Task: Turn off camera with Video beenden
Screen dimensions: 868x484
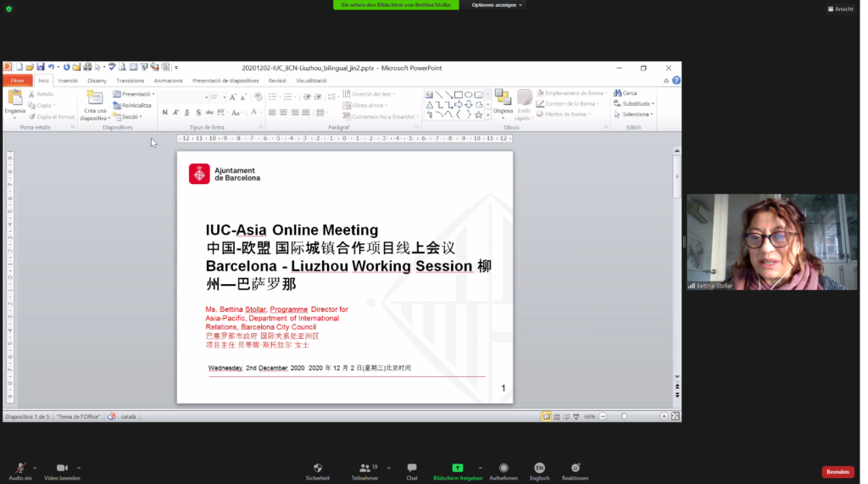Action: click(62, 468)
